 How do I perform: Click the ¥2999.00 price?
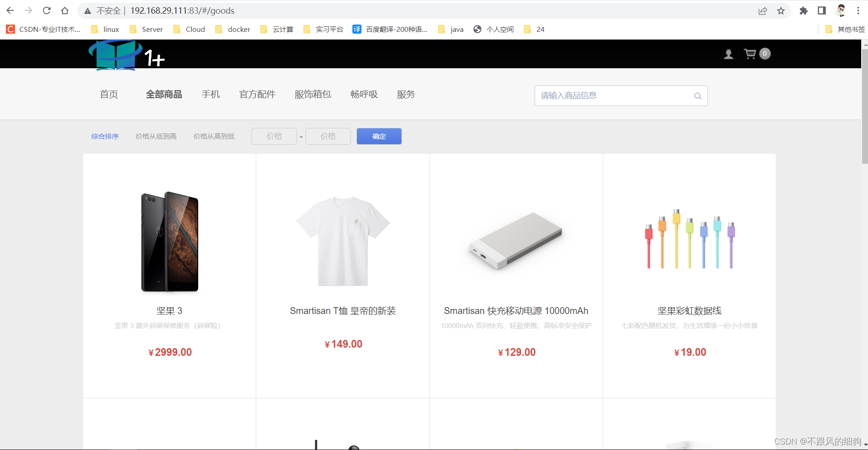click(170, 352)
